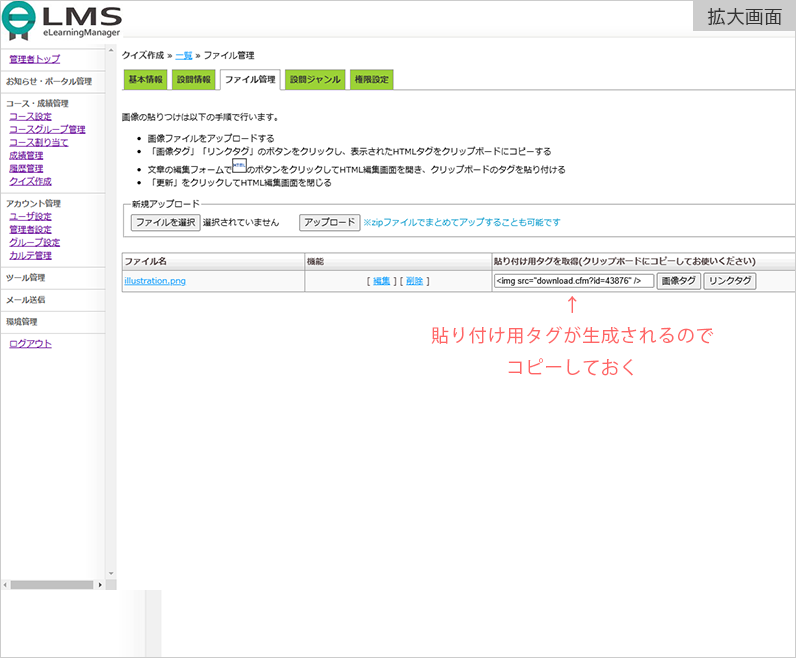Switch to the 権限設定 tab
The width and height of the screenshot is (796, 658).
pyautogui.click(x=371, y=79)
